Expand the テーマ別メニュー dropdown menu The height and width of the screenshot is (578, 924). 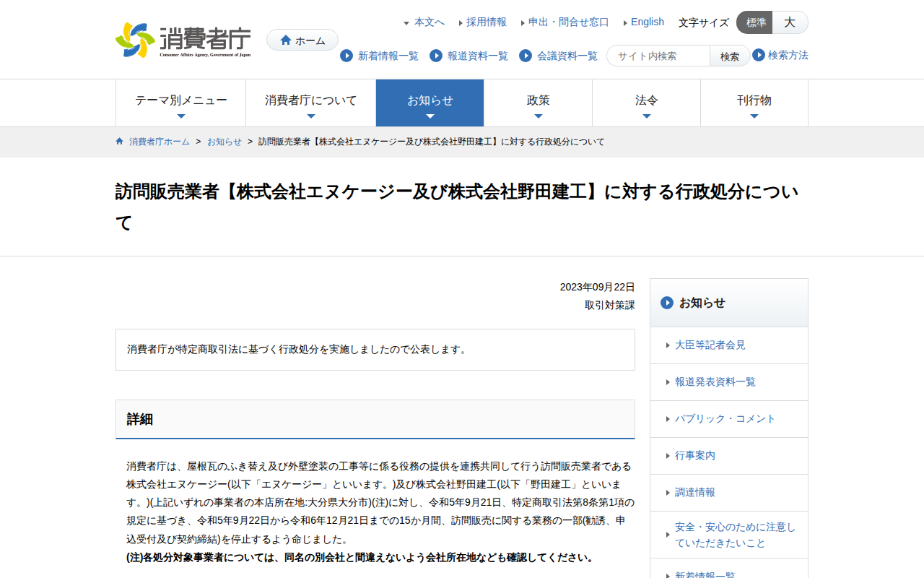(x=180, y=103)
